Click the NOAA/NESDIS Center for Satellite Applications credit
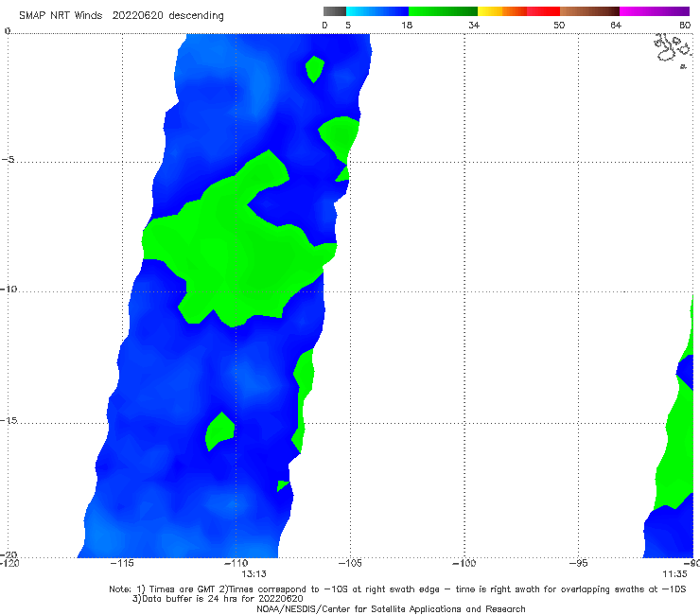Screen dimensions: 700x615 tap(391, 609)
